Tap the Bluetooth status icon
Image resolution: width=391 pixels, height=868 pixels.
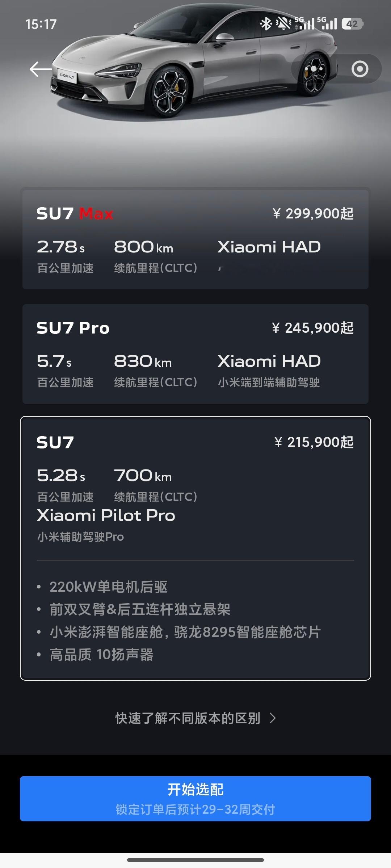click(266, 24)
